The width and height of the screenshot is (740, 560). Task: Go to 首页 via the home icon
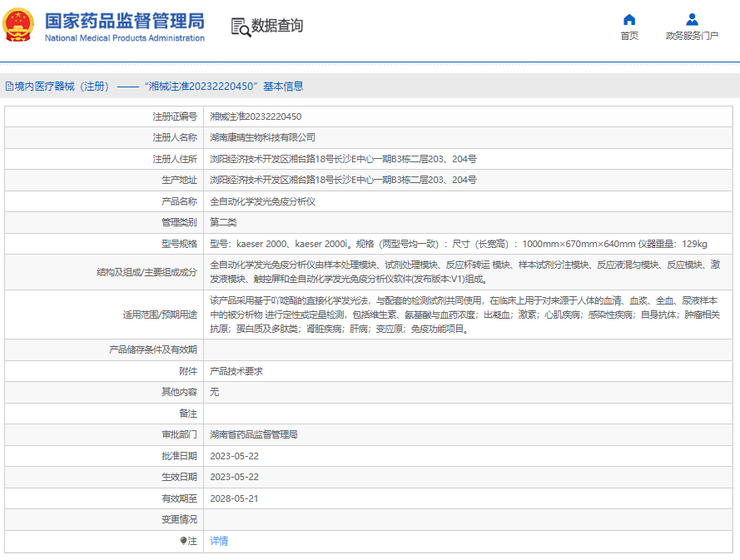[x=629, y=19]
